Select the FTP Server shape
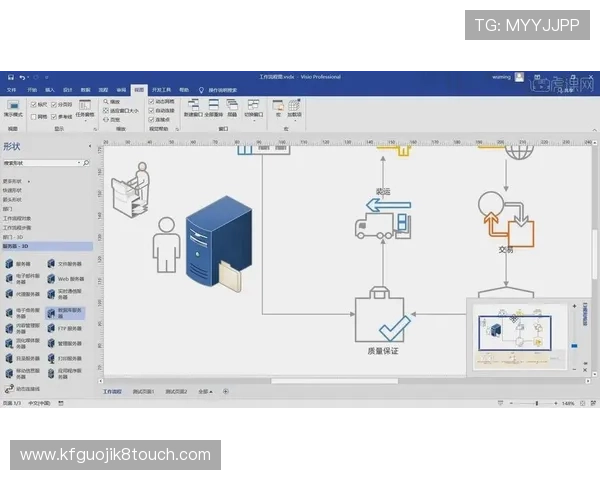The height and width of the screenshot is (480, 600). (65, 328)
